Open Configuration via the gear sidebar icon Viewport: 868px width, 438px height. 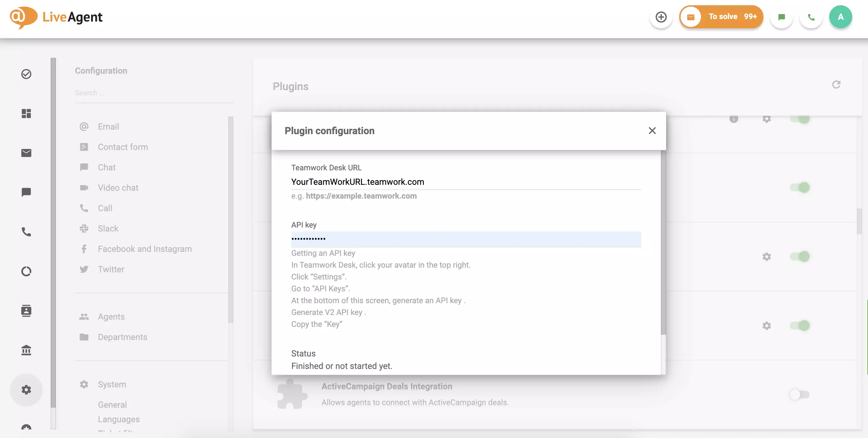point(26,389)
